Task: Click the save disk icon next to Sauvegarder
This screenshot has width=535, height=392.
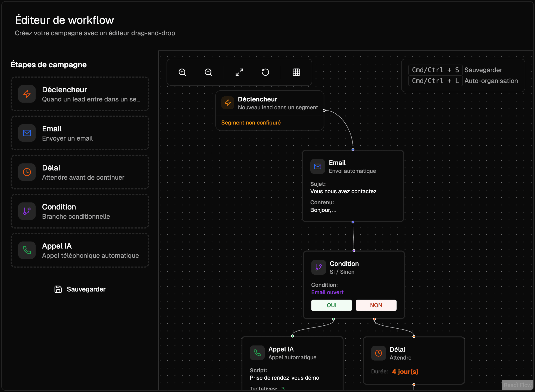Action: click(58, 289)
